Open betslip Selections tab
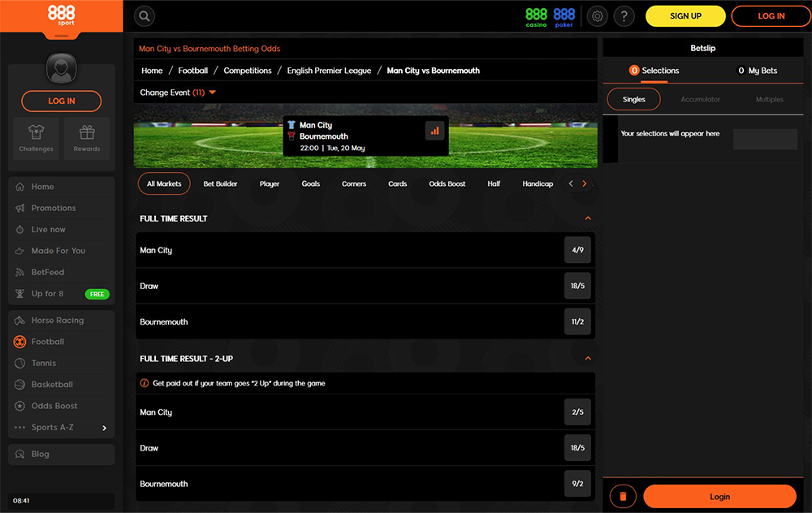 tap(654, 71)
